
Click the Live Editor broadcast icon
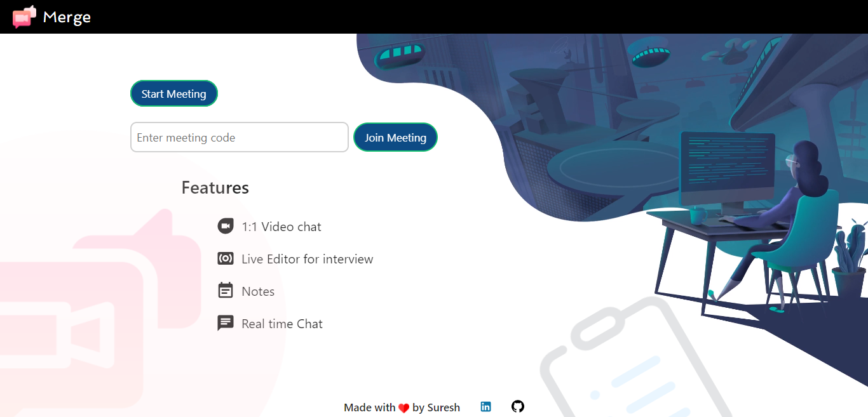tap(226, 258)
